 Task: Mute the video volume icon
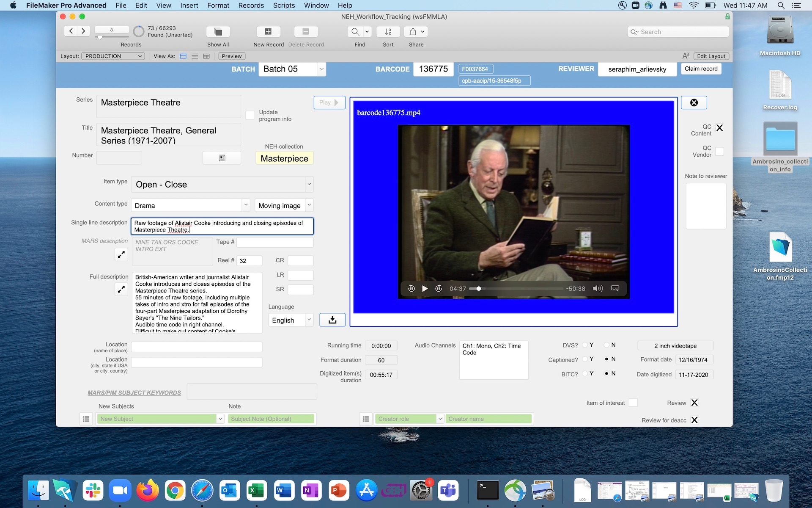tap(598, 289)
